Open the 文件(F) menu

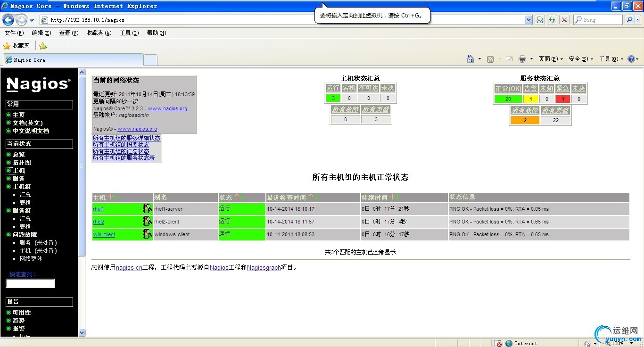pyautogui.click(x=14, y=33)
